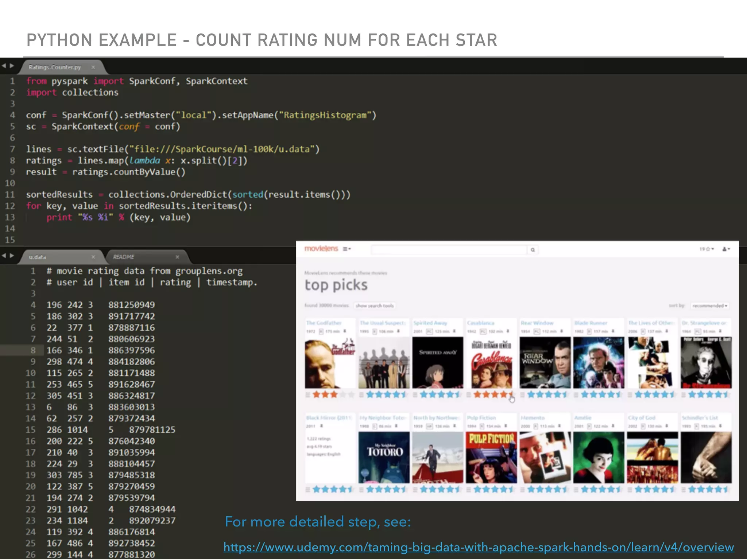
Task: Click the print statement on line 13
Action: pyautogui.click(x=119, y=218)
